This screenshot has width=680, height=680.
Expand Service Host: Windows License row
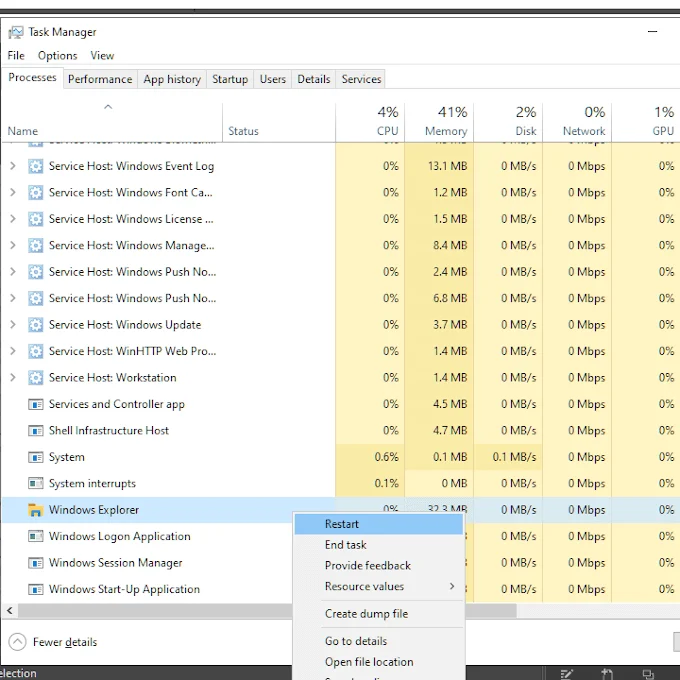pos(13,219)
